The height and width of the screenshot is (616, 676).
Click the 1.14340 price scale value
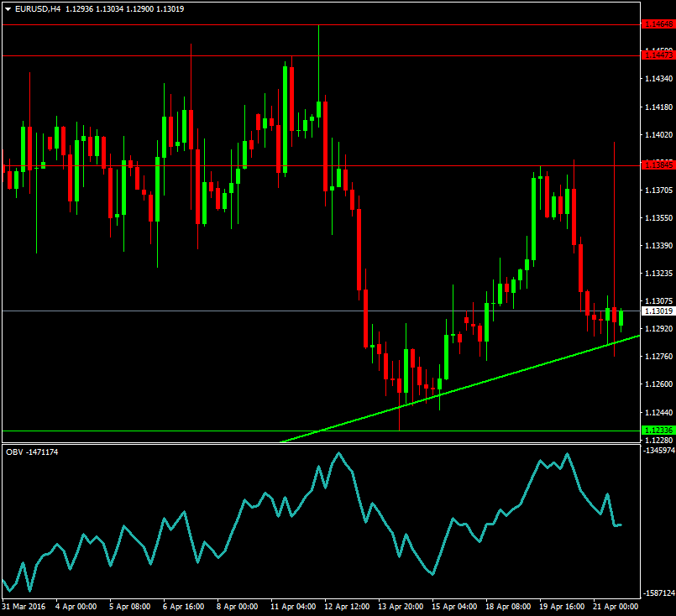pyautogui.click(x=658, y=79)
